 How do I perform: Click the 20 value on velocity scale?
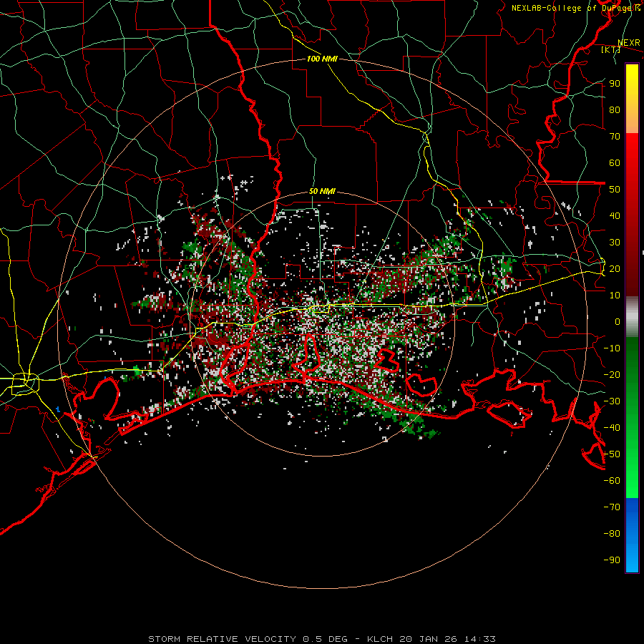[615, 269]
